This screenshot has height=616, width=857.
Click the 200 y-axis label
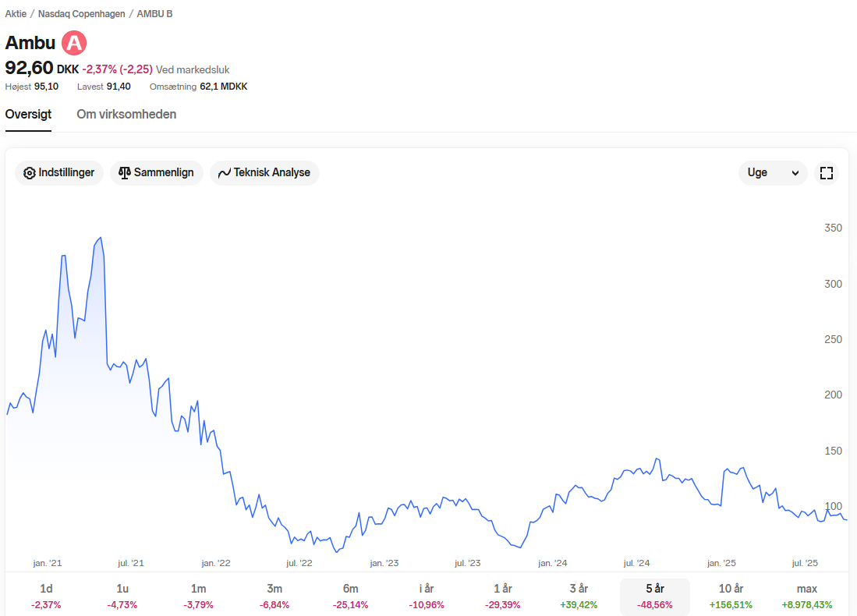pyautogui.click(x=833, y=395)
